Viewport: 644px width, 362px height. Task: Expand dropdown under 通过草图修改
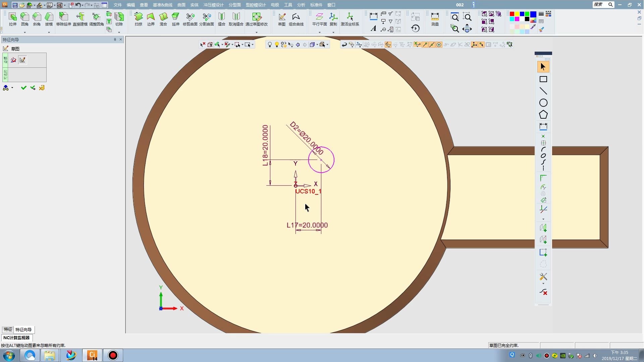pyautogui.click(x=257, y=32)
